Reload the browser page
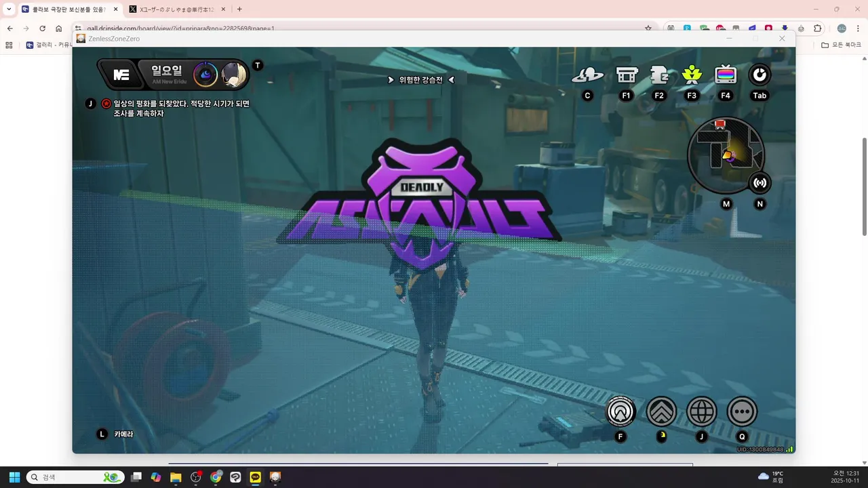 42,28
